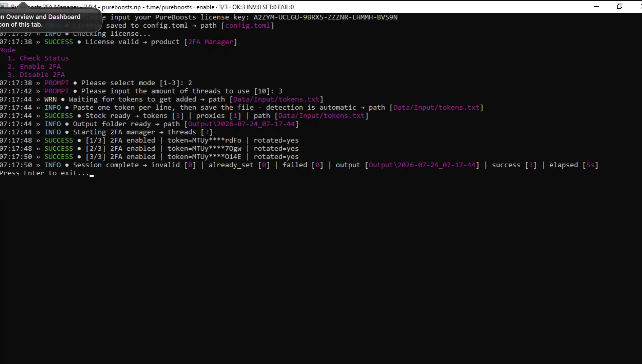Click the token MTUy****7Ogw entry

(204, 149)
